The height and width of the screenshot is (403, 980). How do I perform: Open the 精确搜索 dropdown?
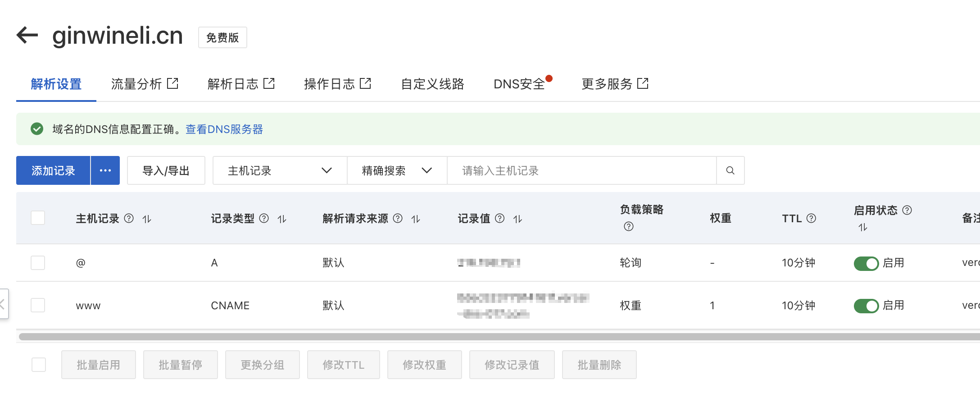[397, 170]
